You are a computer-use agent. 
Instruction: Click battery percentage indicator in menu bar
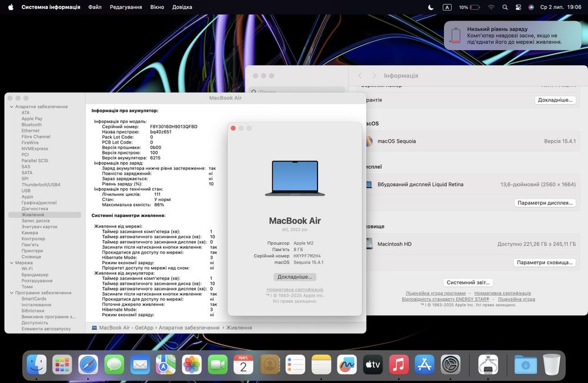[469, 7]
